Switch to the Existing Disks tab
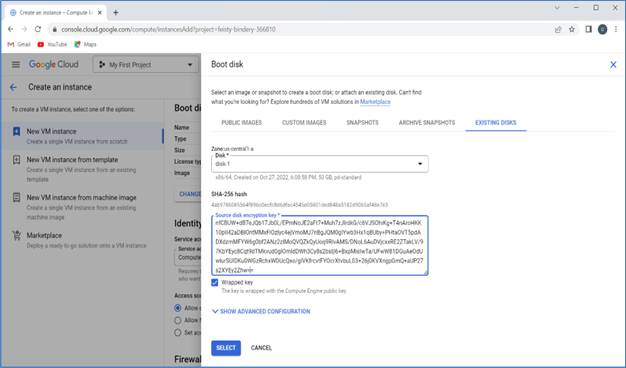Viewport: 626px width, 368px height. tap(495, 123)
